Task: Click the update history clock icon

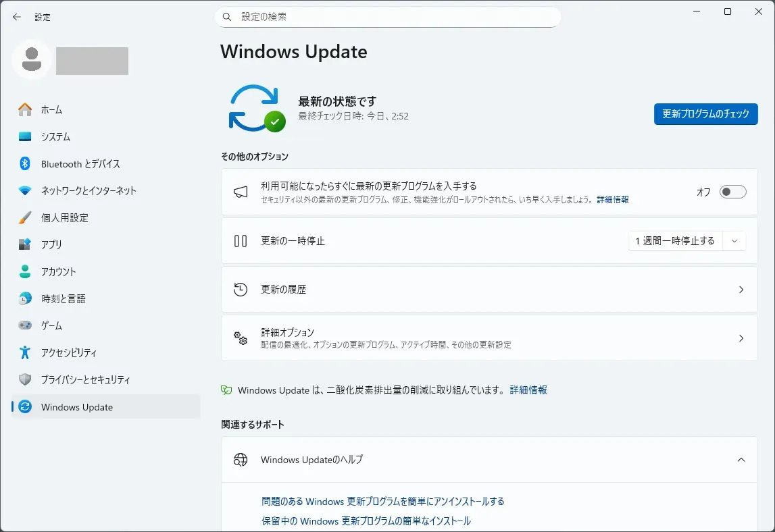Action: (241, 289)
